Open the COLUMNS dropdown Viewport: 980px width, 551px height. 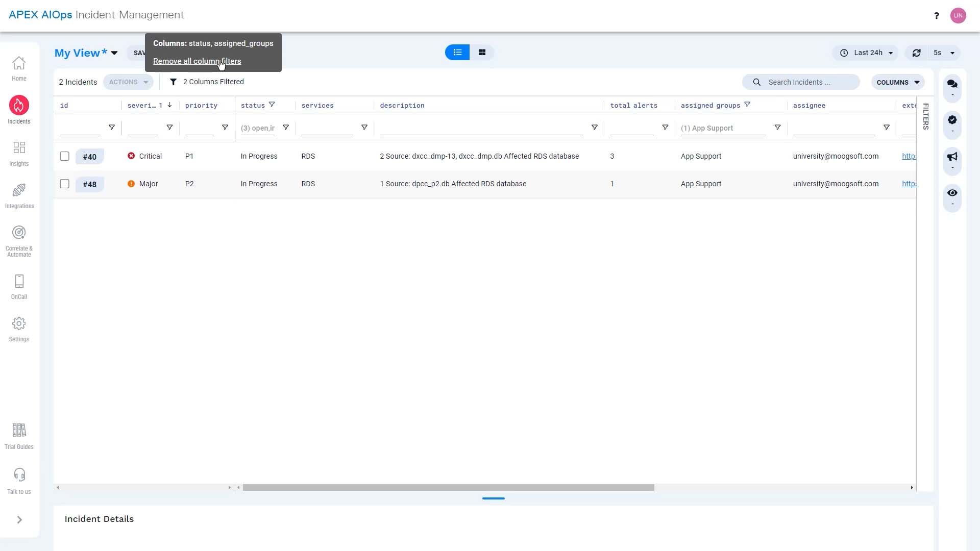[x=898, y=82]
